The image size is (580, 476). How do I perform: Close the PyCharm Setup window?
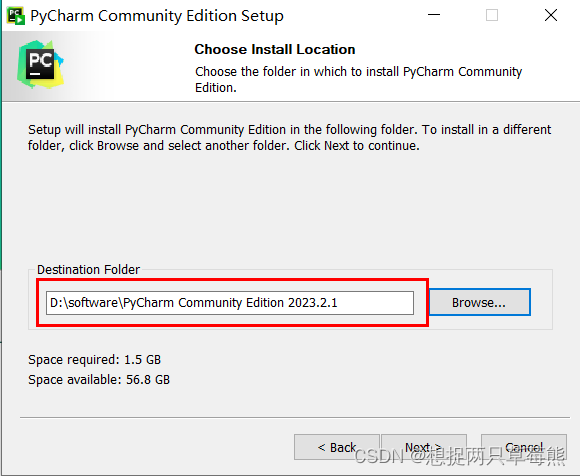(x=551, y=15)
